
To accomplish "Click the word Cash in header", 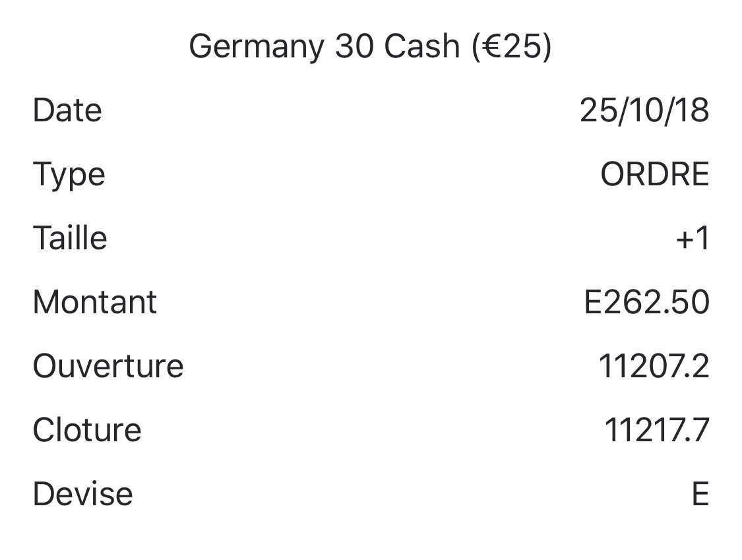I will pos(421,47).
